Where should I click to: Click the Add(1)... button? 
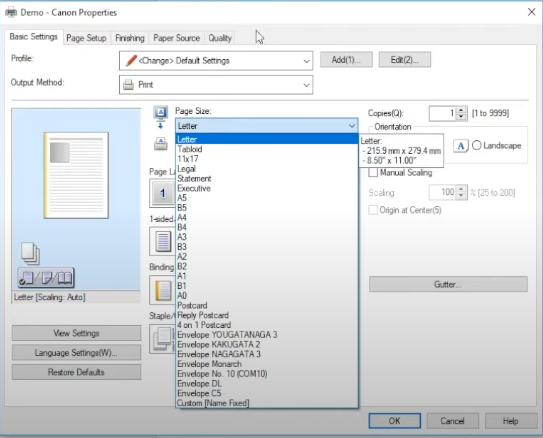pyautogui.click(x=346, y=60)
